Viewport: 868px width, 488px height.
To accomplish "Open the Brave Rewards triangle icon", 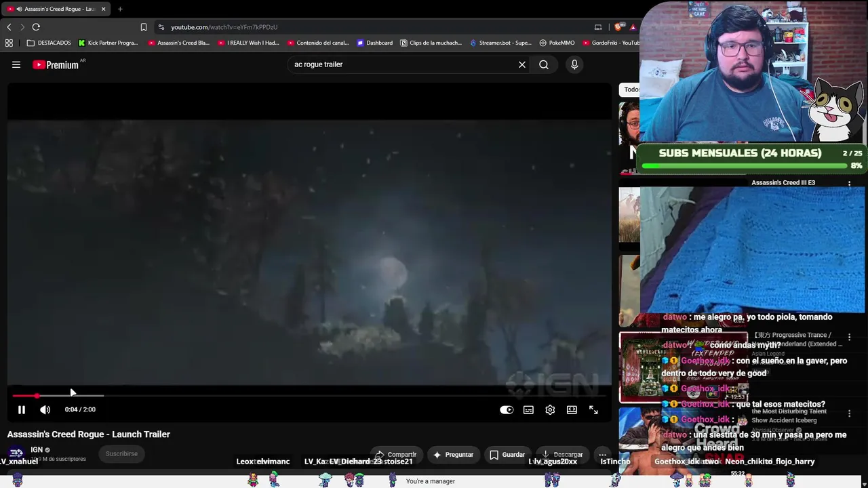I will click(633, 27).
